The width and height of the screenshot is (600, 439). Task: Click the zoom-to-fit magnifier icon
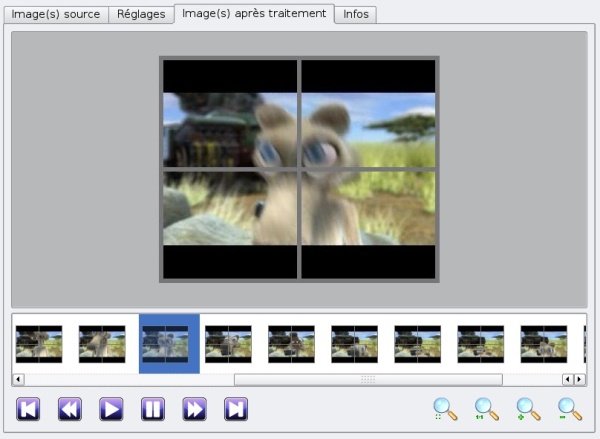click(445, 409)
